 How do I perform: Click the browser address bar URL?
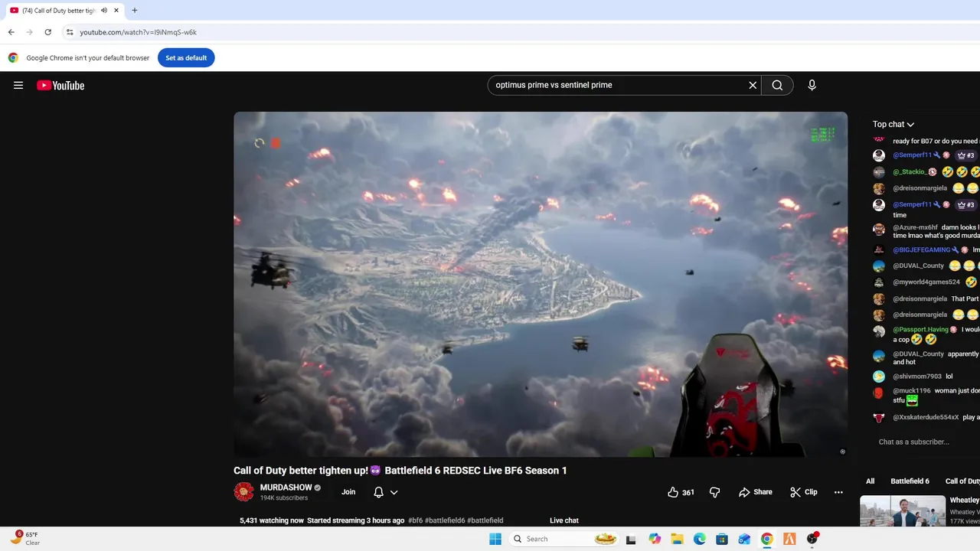point(139,32)
